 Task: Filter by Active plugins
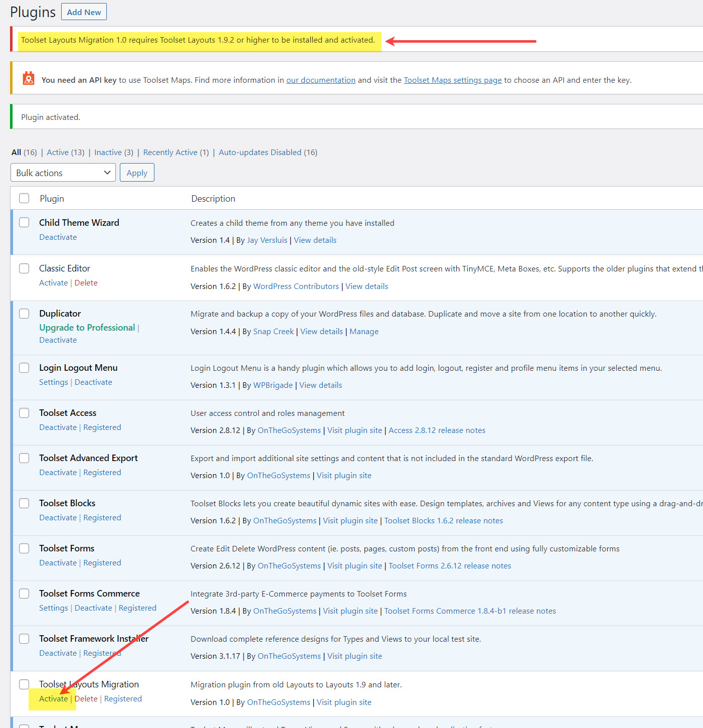pyautogui.click(x=58, y=153)
